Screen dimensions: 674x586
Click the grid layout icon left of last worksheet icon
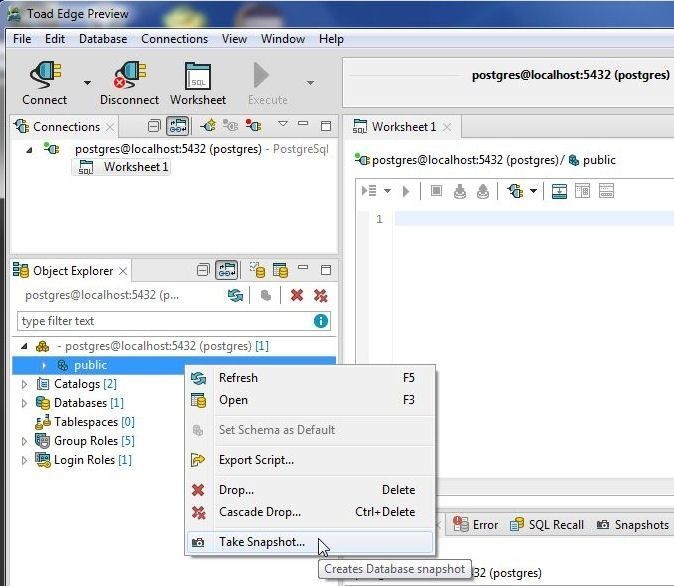pos(582,191)
